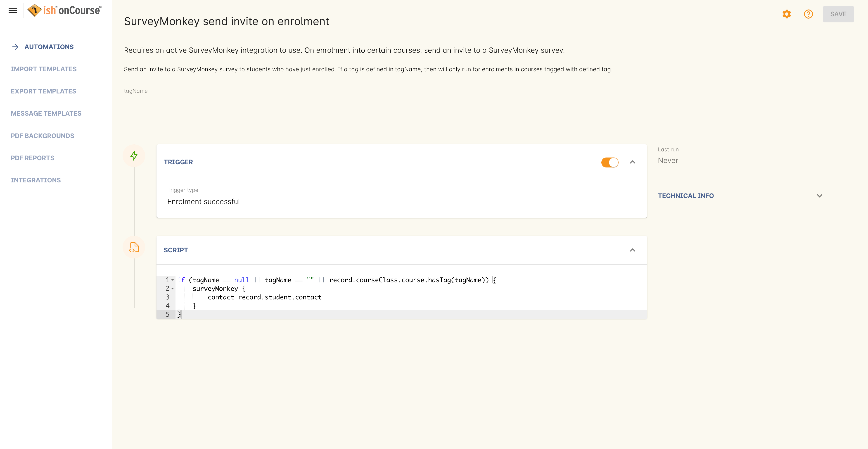Viewport: 868px width, 449px height.
Task: Click line number 5 in gutter
Action: pyautogui.click(x=167, y=315)
